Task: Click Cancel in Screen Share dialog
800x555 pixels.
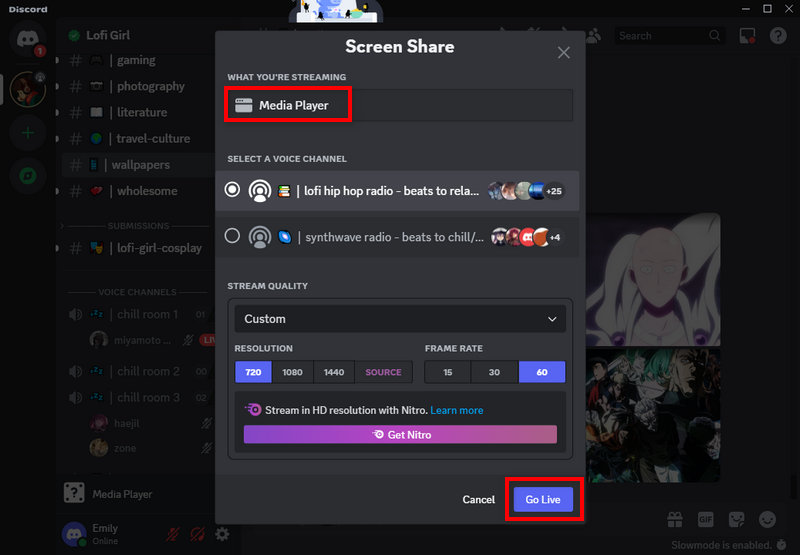Action: [479, 499]
